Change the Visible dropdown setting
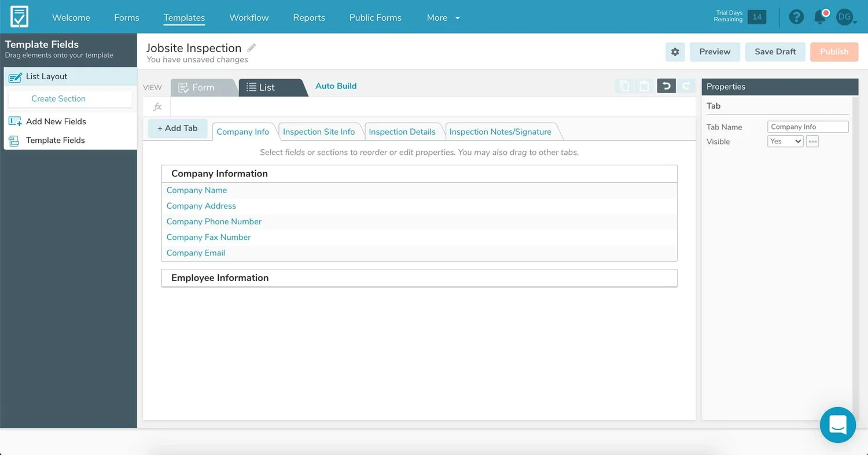Viewport: 868px width, 455px height. pos(785,140)
